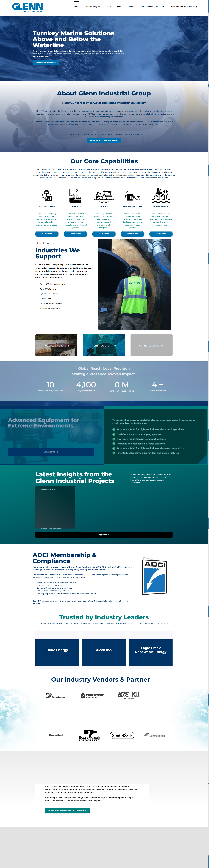Open the Robotics Inspections tile
Viewport: 209px width, 868px height.
click(x=56, y=345)
